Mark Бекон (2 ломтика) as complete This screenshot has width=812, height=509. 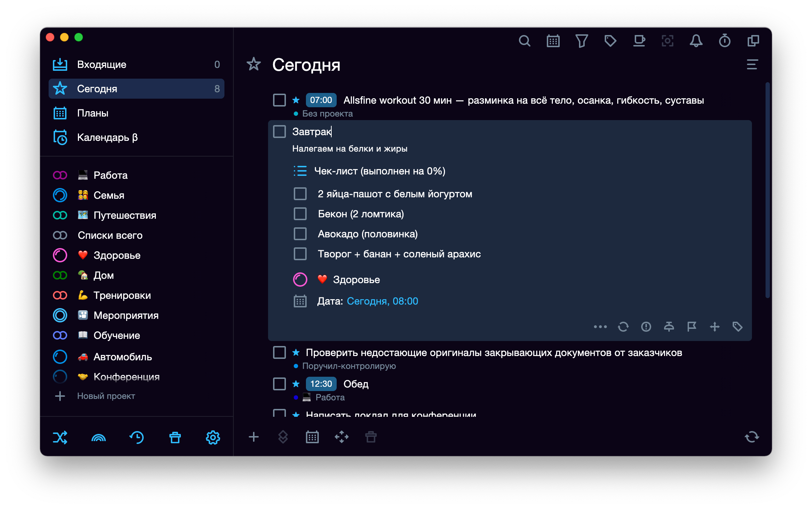[x=300, y=214]
